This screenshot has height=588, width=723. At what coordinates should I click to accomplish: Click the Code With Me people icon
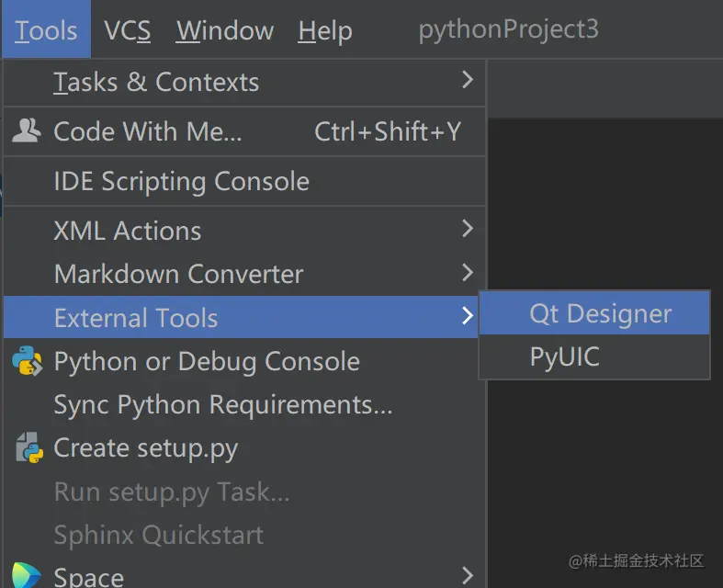point(26,131)
